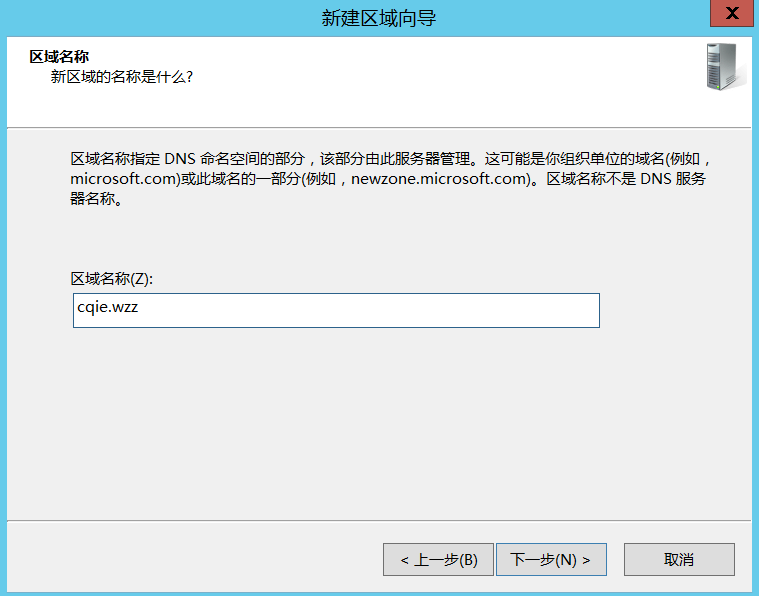Go back with 上一步(B) button
Image resolution: width=759 pixels, height=596 pixels.
pyautogui.click(x=438, y=559)
